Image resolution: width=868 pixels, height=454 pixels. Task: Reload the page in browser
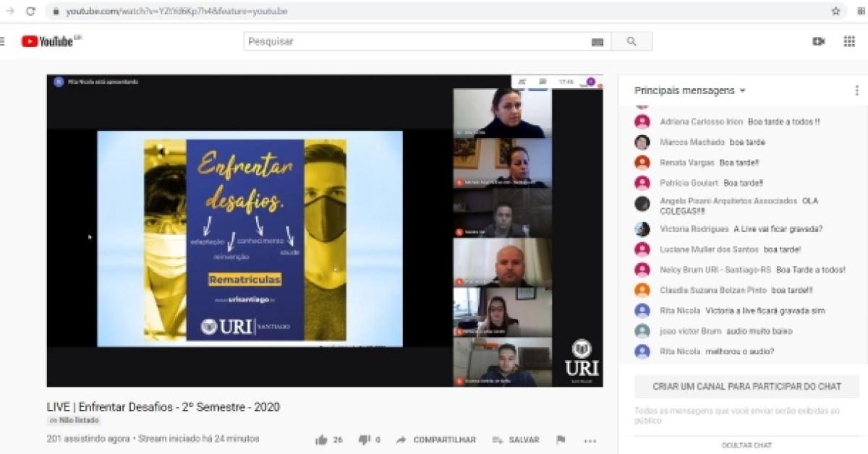click(30, 12)
